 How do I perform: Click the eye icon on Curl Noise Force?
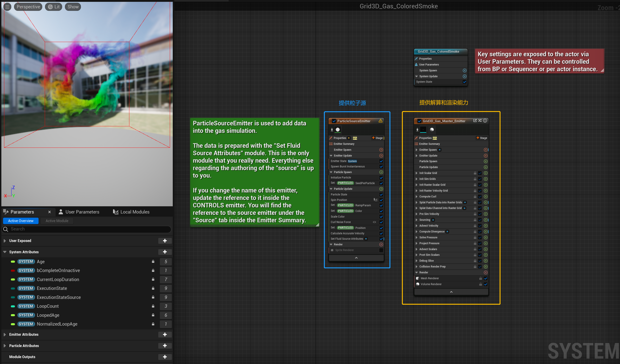374,222
